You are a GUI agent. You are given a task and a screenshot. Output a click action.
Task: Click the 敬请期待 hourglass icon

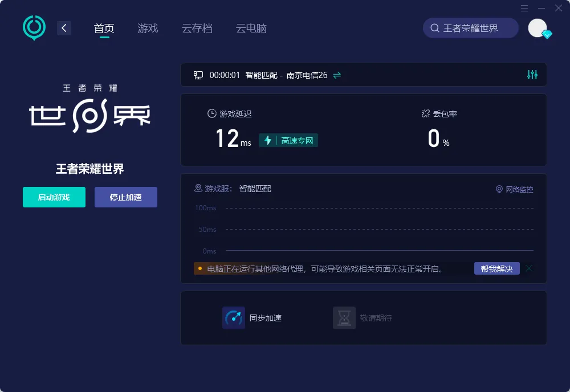pyautogui.click(x=344, y=318)
